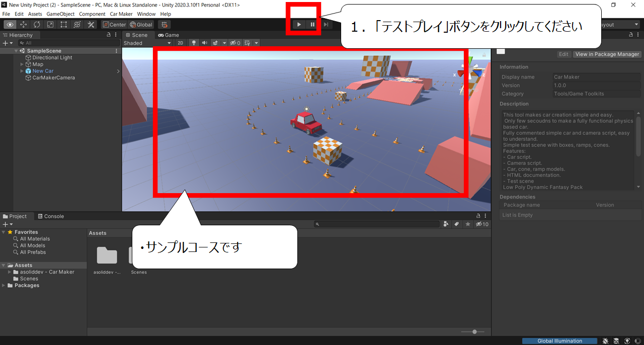Screen dimensions: 644x345
Task: Toggle Global handle rotation
Action: pos(141,25)
